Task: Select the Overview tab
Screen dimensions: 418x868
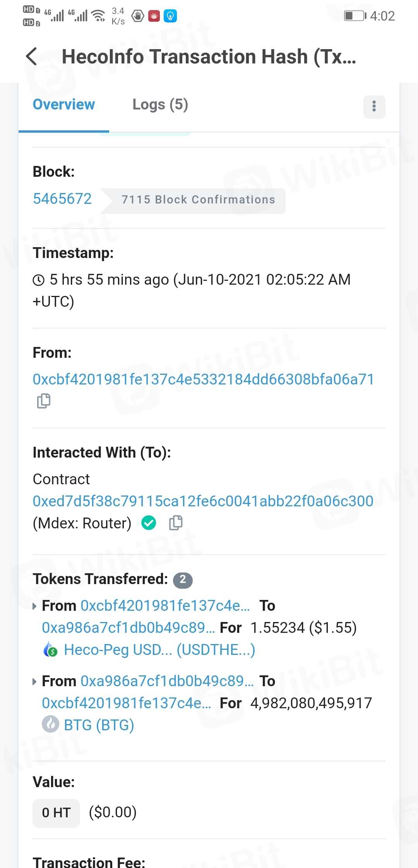Action: [64, 104]
